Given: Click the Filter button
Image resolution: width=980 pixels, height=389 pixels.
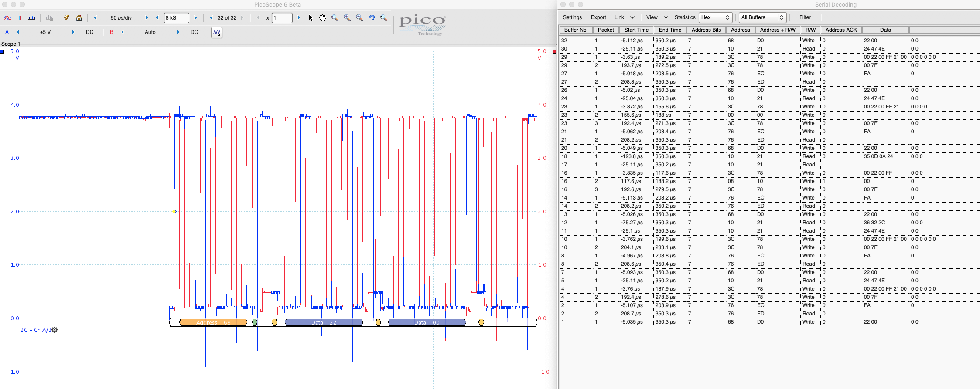Looking at the screenshot, I should coord(805,17).
